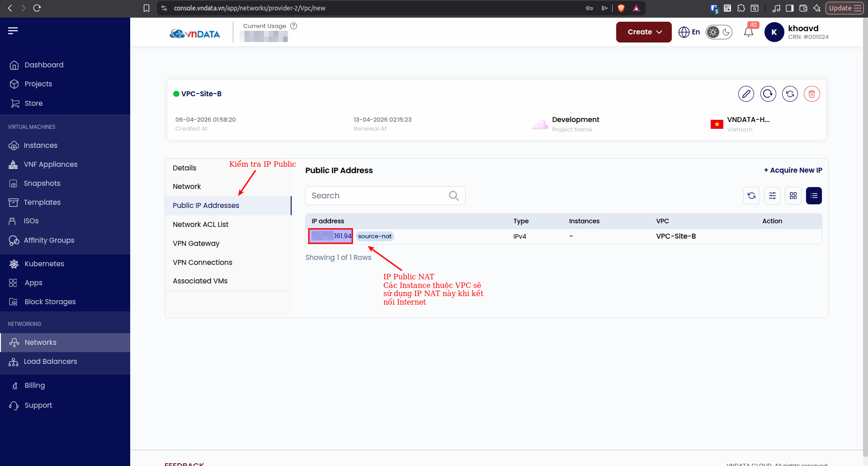The height and width of the screenshot is (466, 868).
Task: Open the QR code extension icon
Action: 727,8
